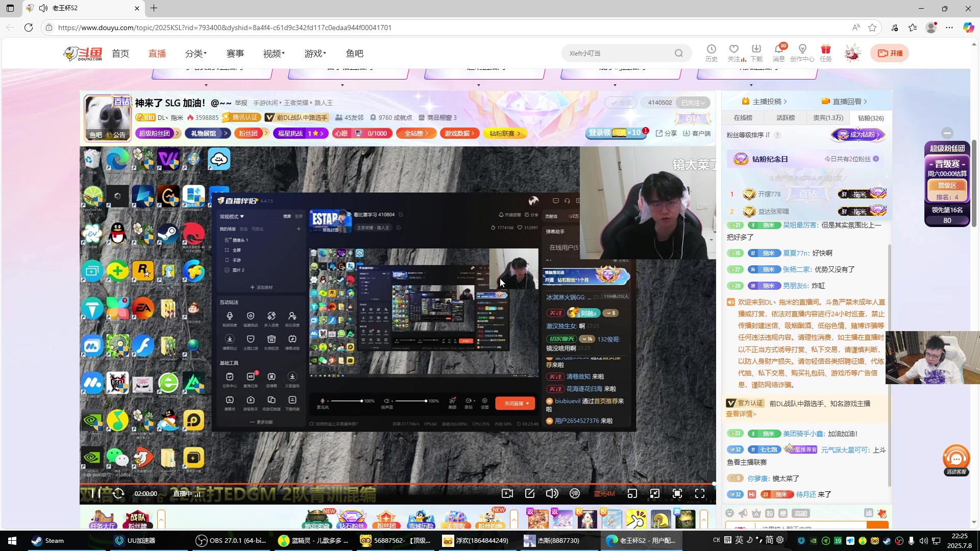Viewport: 980px width, 551px height.
Task: Reload the stream with refresh icon
Action: click(118, 493)
